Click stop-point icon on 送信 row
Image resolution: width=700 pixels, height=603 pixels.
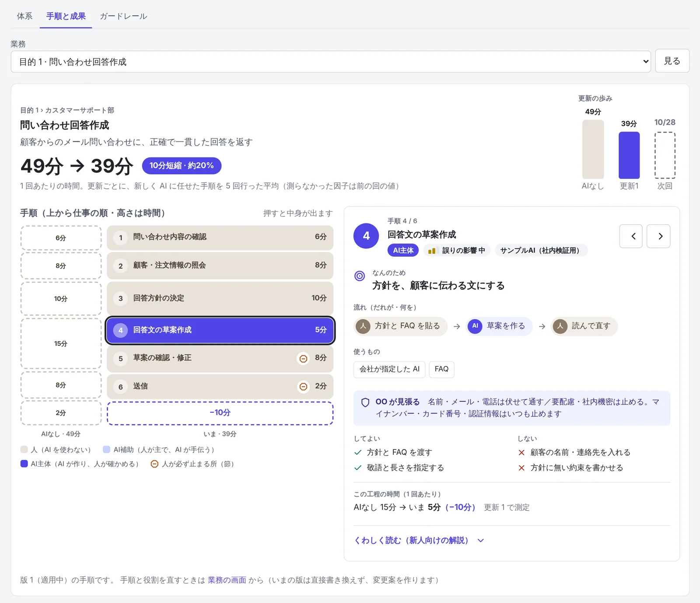pos(303,387)
